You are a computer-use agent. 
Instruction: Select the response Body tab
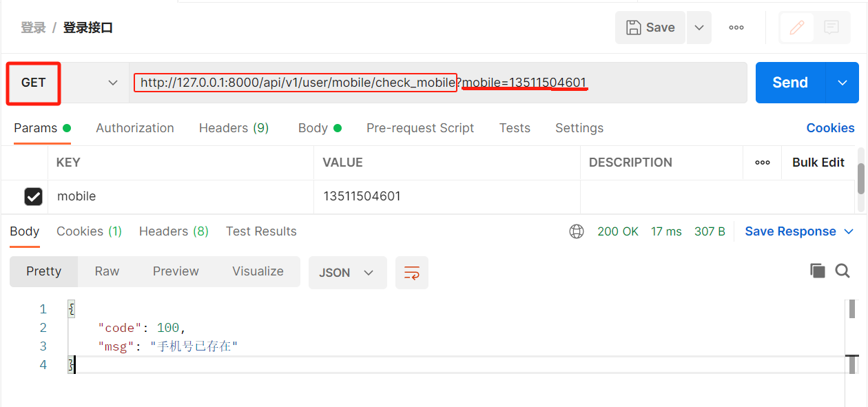[x=25, y=231]
